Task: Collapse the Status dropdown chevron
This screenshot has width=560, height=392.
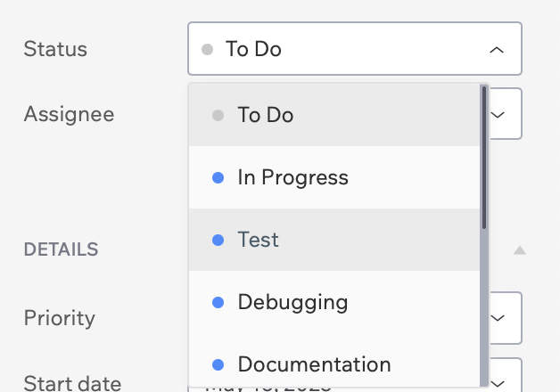Action: coord(497,50)
